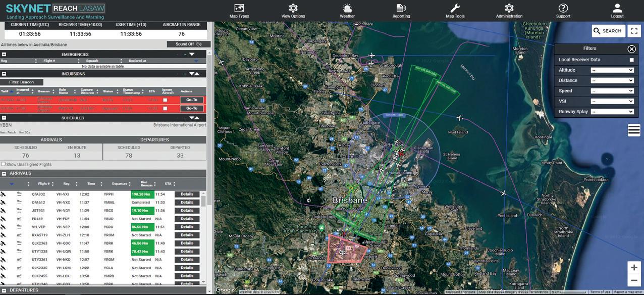
Task: Open the Reporting menu icon
Action: [x=401, y=8]
